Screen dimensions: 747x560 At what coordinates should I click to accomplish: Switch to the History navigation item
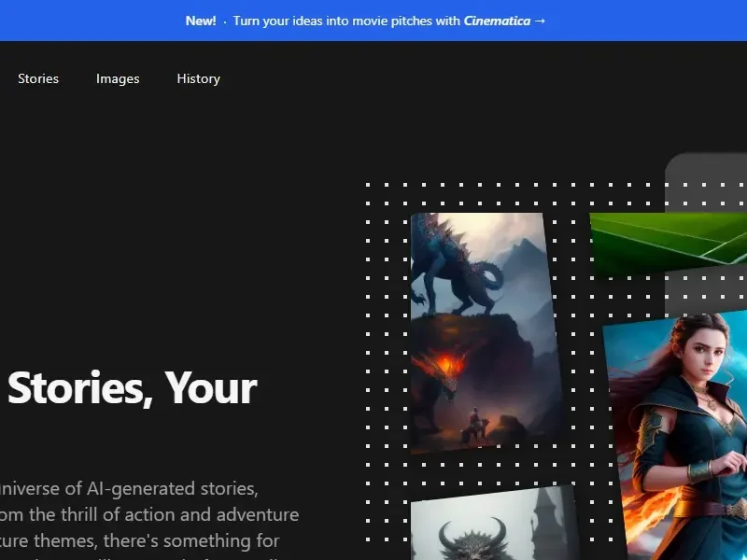198,78
